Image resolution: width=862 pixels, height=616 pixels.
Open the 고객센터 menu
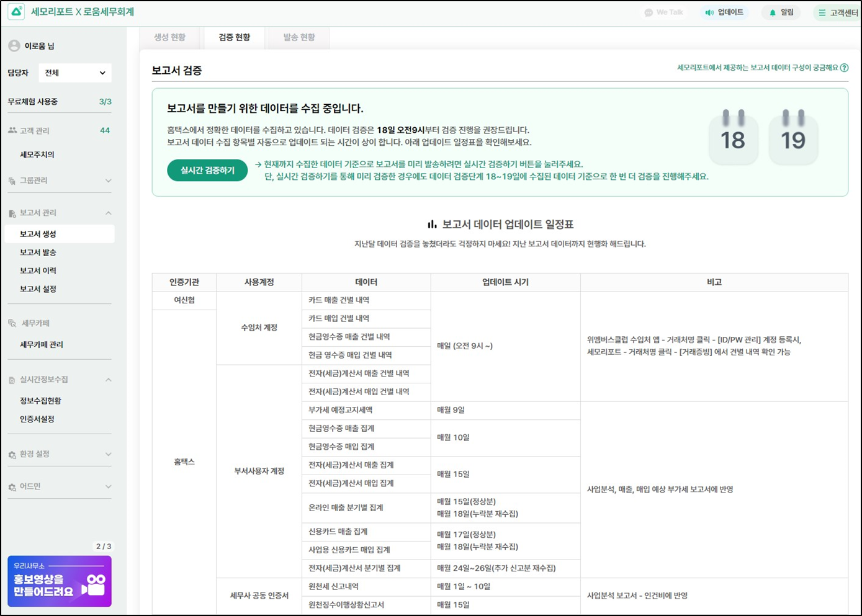(838, 12)
